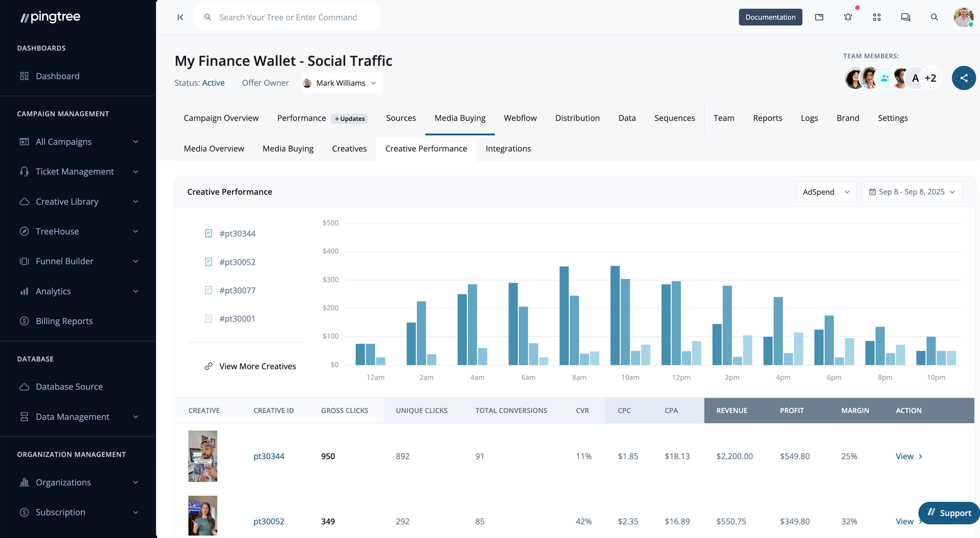Open the chat messages icon
This screenshot has height=538, width=980.
pyautogui.click(x=905, y=17)
